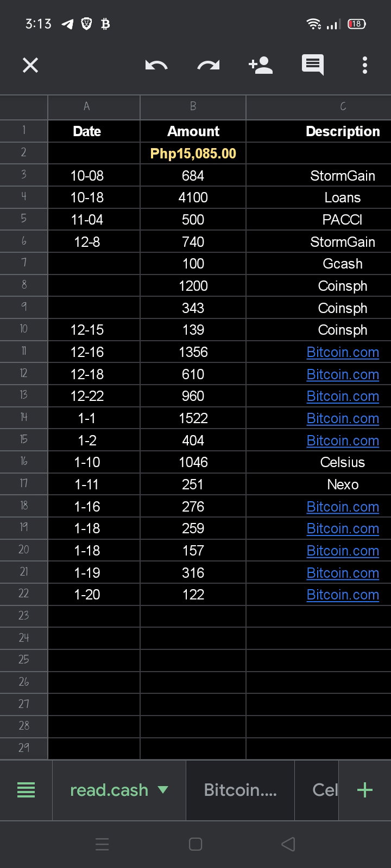Close editing with the X icon
The image size is (391, 868).
(x=30, y=66)
